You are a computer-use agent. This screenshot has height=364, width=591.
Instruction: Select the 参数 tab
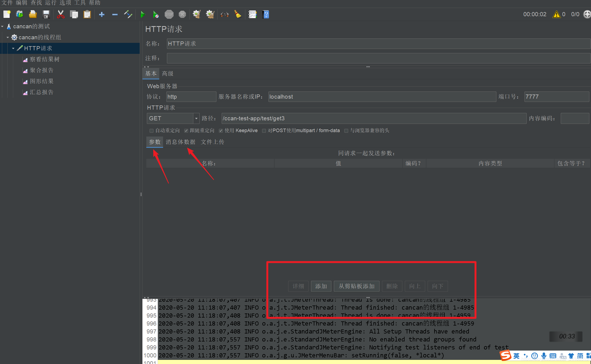pos(155,142)
